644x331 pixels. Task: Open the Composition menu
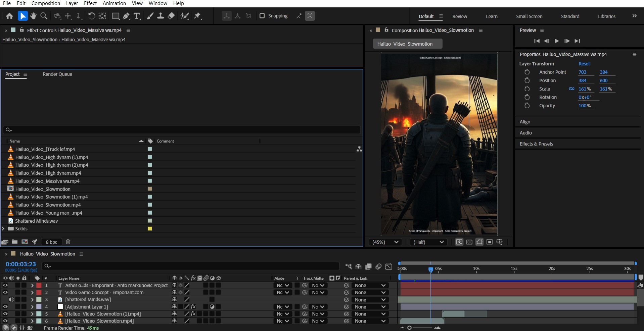pos(46,3)
